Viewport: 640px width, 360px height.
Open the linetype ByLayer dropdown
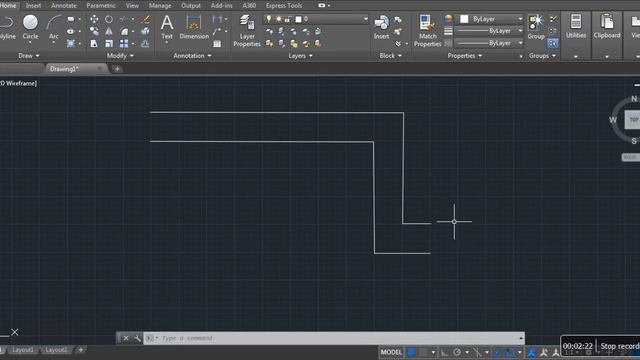520,43
